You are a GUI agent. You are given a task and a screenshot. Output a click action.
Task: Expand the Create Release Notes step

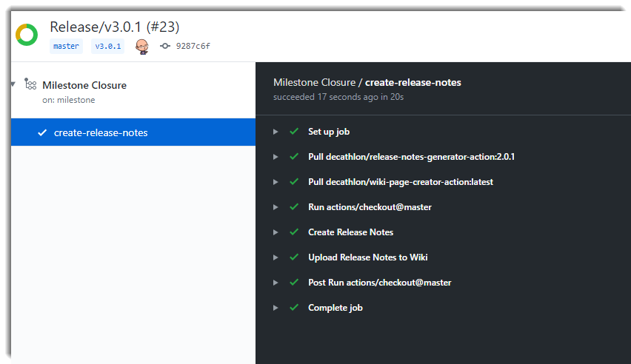pyautogui.click(x=276, y=232)
